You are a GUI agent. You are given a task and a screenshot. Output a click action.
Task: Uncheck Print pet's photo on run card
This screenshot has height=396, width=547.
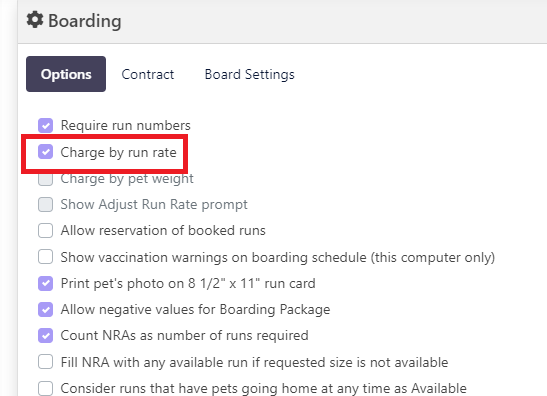click(45, 283)
